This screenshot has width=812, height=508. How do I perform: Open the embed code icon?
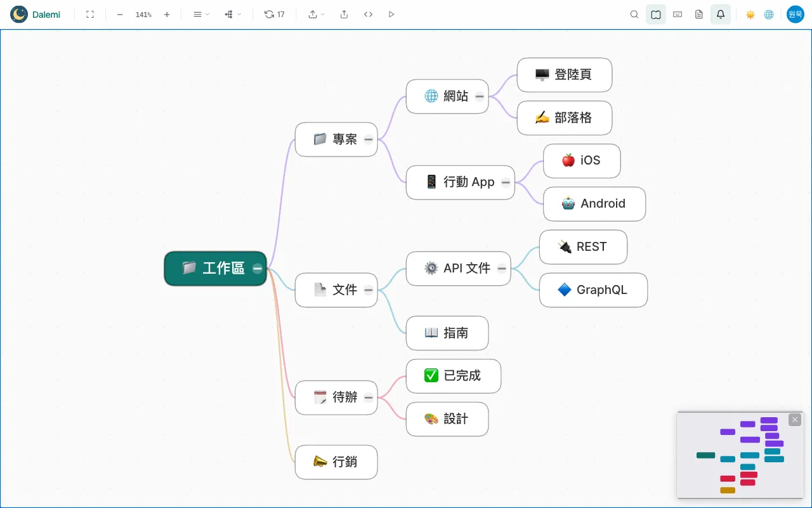tap(368, 14)
